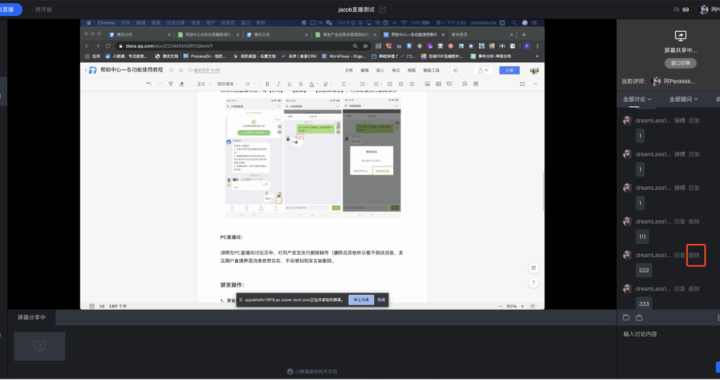Open the folder icon below the chat list
The width and height of the screenshot is (720, 380).
626,318
